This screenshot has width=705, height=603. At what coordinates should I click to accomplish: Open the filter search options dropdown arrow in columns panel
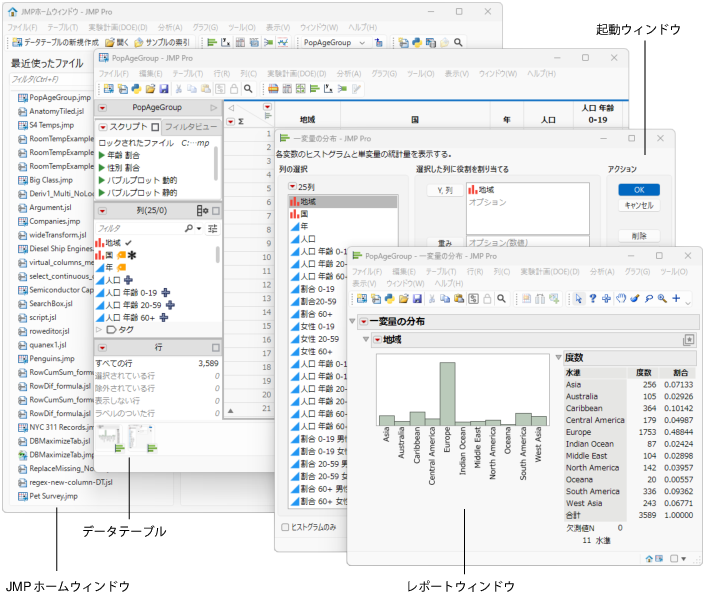(199, 228)
